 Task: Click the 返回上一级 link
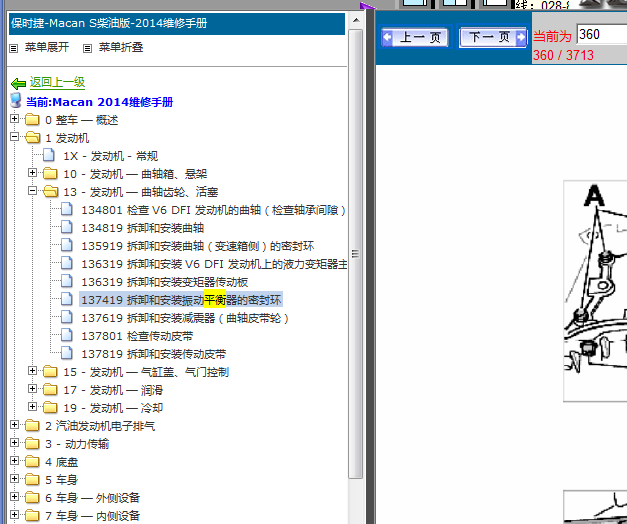pyautogui.click(x=57, y=82)
